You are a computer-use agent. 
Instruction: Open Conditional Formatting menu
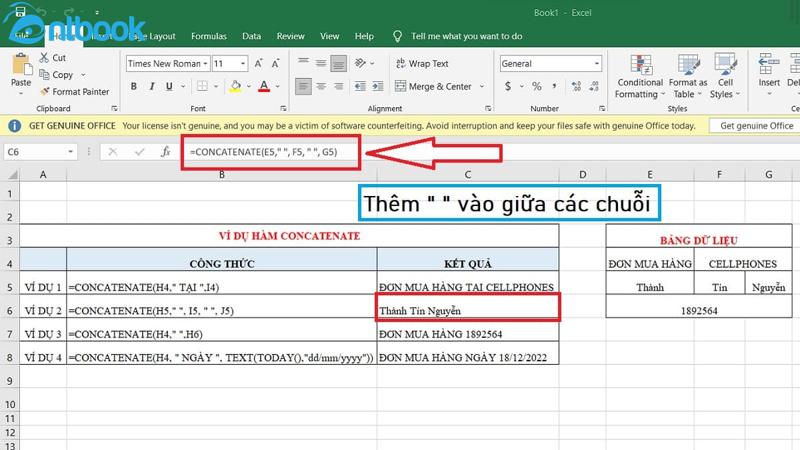(640, 77)
